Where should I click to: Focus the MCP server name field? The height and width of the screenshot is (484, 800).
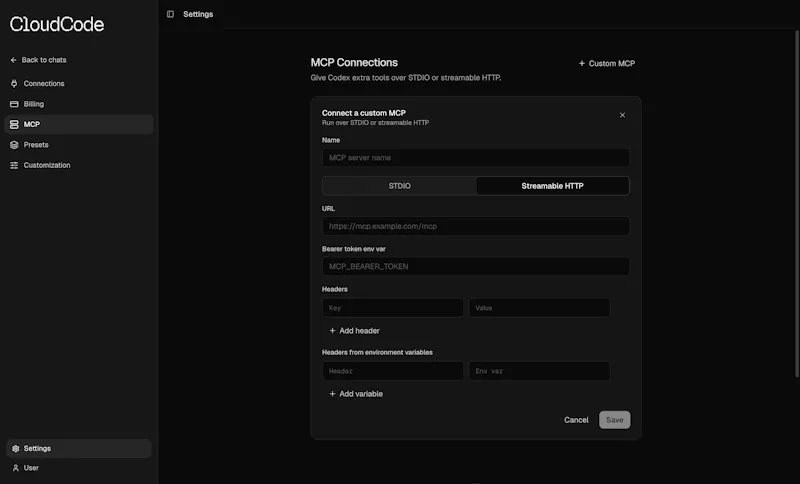(476, 158)
